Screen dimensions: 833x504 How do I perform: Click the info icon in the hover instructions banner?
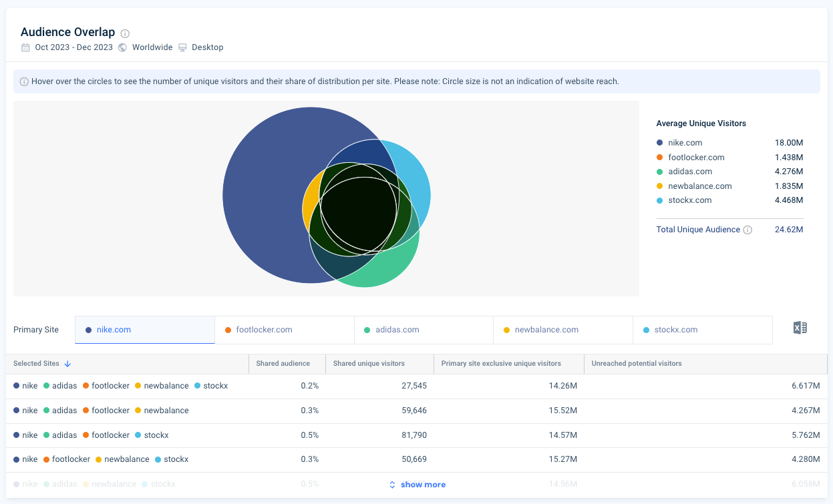[24, 81]
